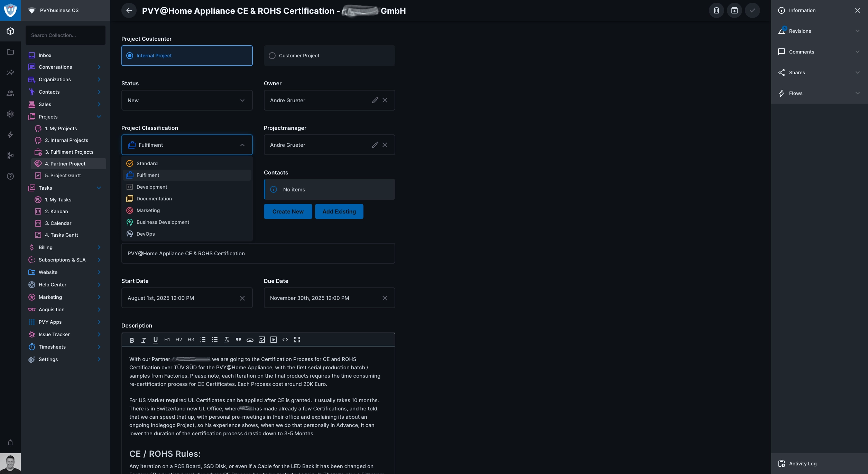Expand editor to fullscreen

pos(297,340)
